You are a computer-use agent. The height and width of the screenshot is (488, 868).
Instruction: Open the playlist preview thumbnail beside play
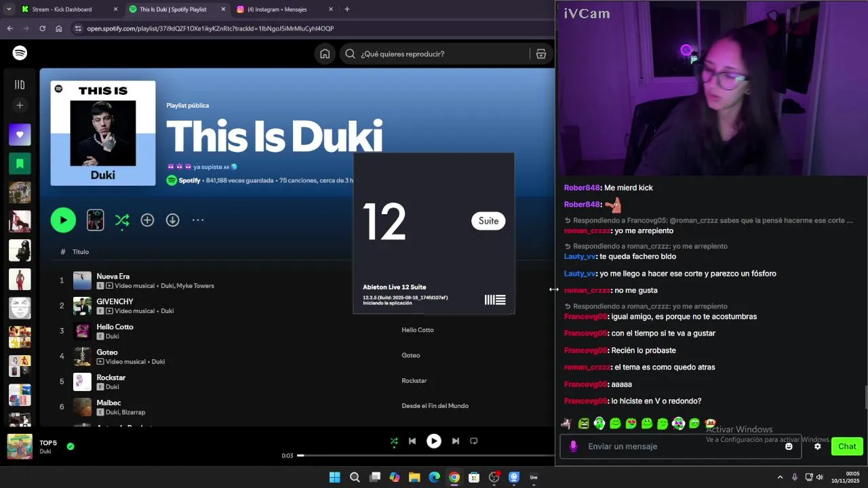96,220
